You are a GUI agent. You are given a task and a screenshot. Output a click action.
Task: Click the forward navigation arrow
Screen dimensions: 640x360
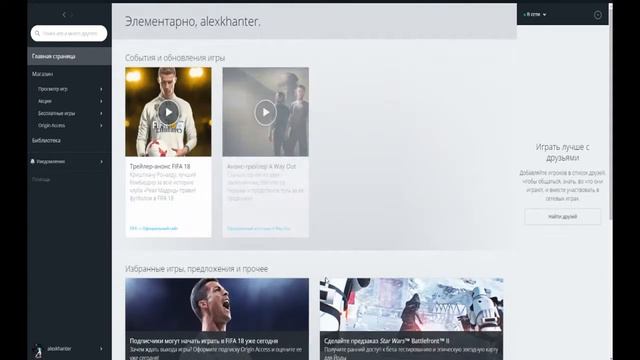[72, 15]
